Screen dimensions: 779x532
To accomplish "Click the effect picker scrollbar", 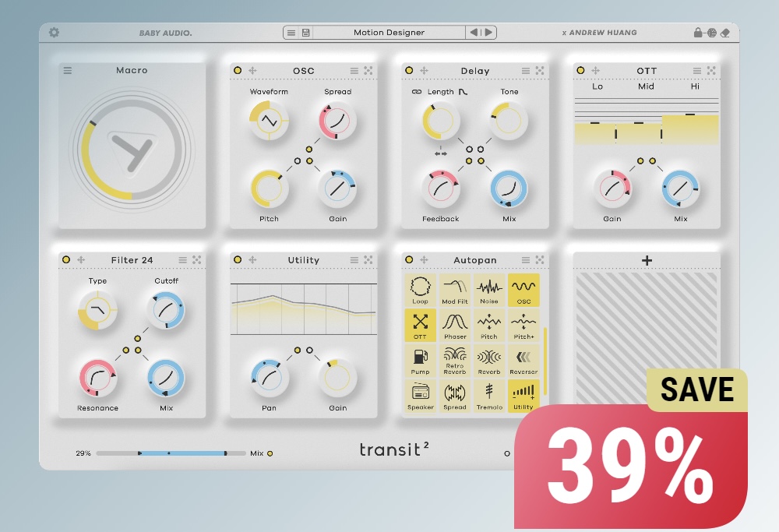I will tap(545, 361).
